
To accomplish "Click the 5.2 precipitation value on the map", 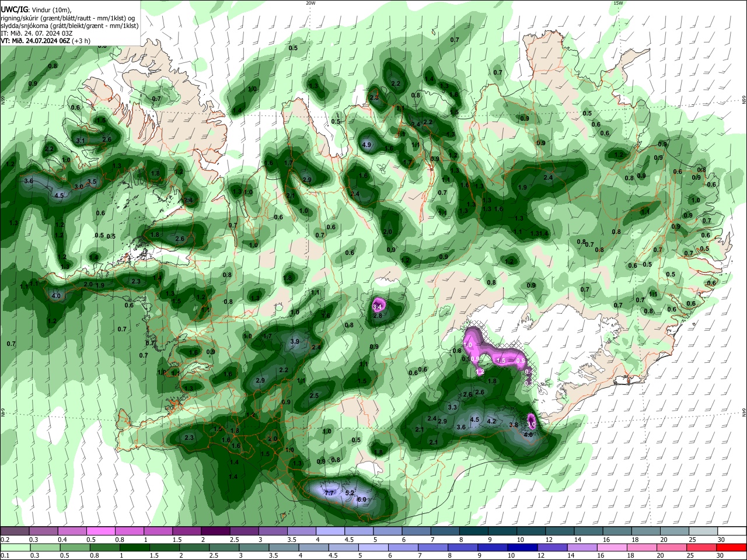I will point(350,493).
